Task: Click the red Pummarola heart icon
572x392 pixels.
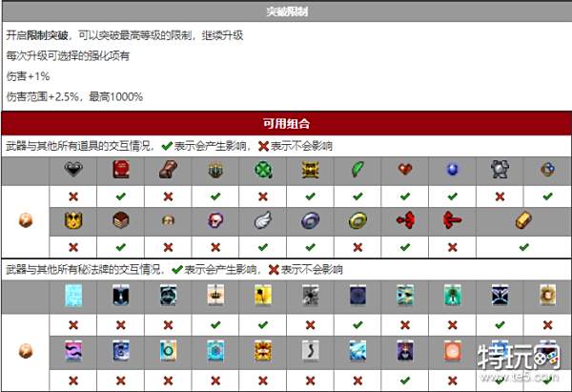Action: pyautogui.click(x=405, y=170)
